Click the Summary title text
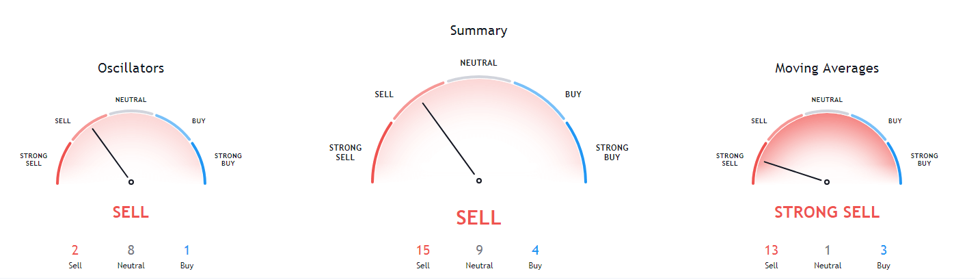Image resolution: width=980 pixels, height=280 pixels. click(478, 31)
